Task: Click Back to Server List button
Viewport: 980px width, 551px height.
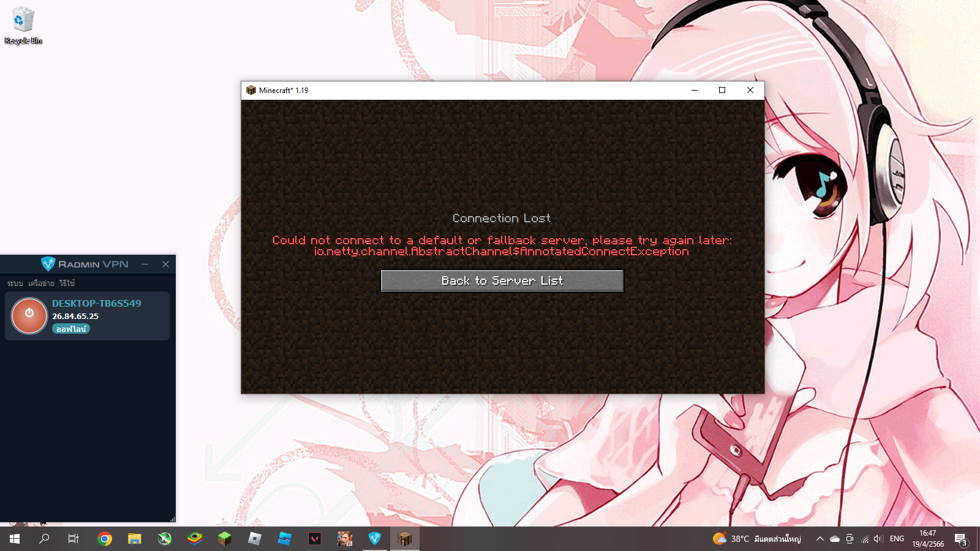Action: pyautogui.click(x=502, y=281)
